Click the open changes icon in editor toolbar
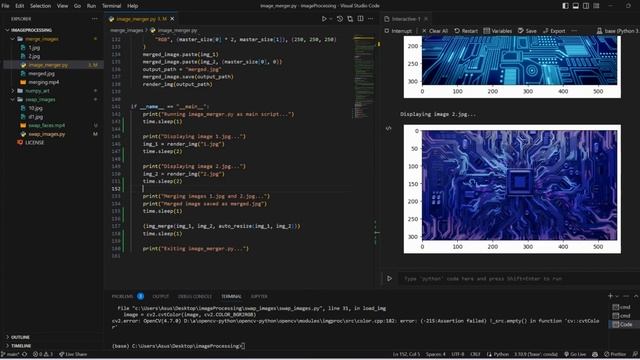The height and width of the screenshot is (360, 640). (350, 19)
